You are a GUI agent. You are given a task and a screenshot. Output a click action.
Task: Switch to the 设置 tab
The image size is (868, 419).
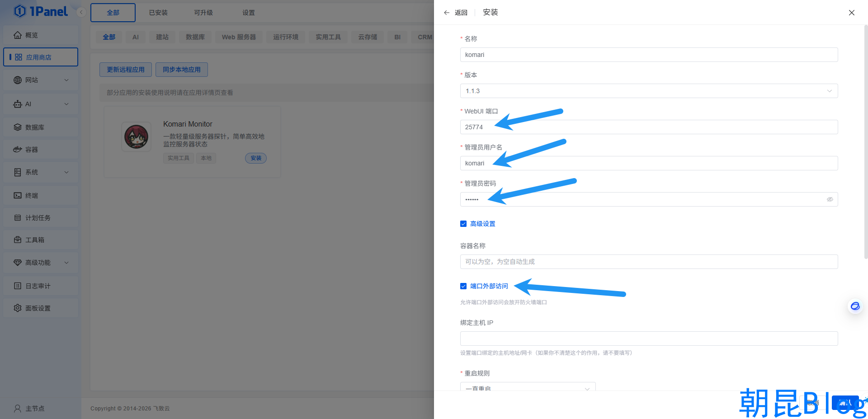click(249, 13)
